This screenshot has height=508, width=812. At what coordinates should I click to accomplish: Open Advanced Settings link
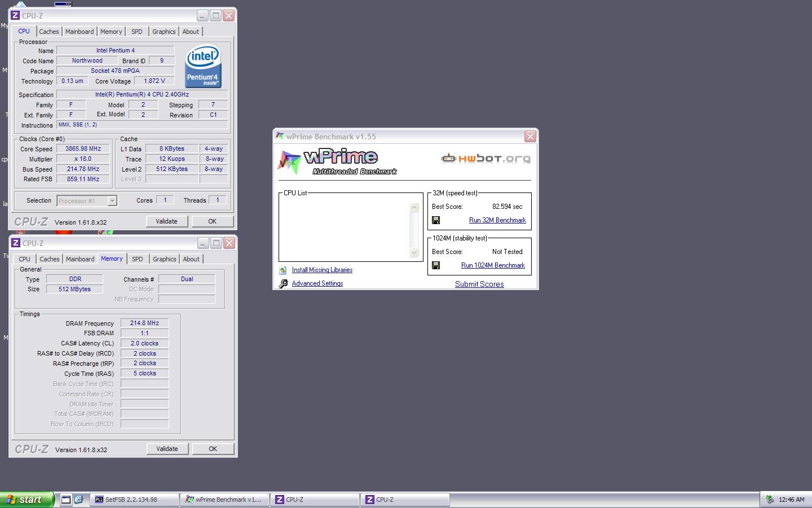point(317,283)
